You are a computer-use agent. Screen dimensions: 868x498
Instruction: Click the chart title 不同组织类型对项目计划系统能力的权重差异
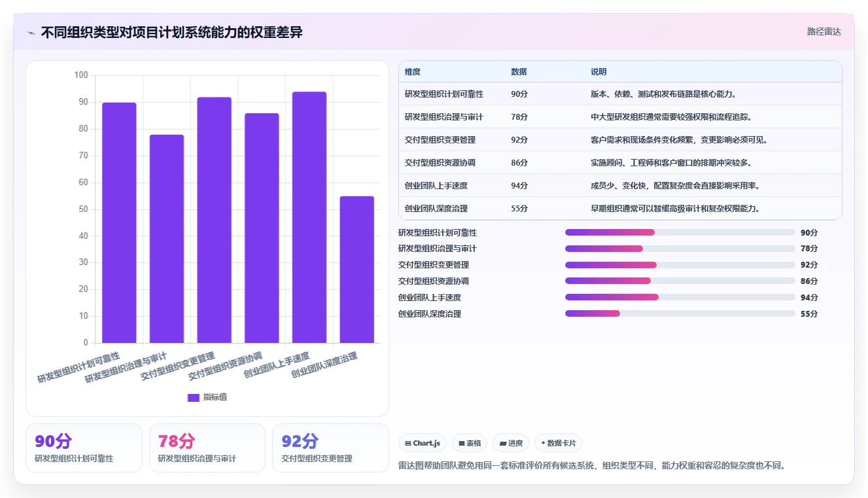click(x=172, y=33)
